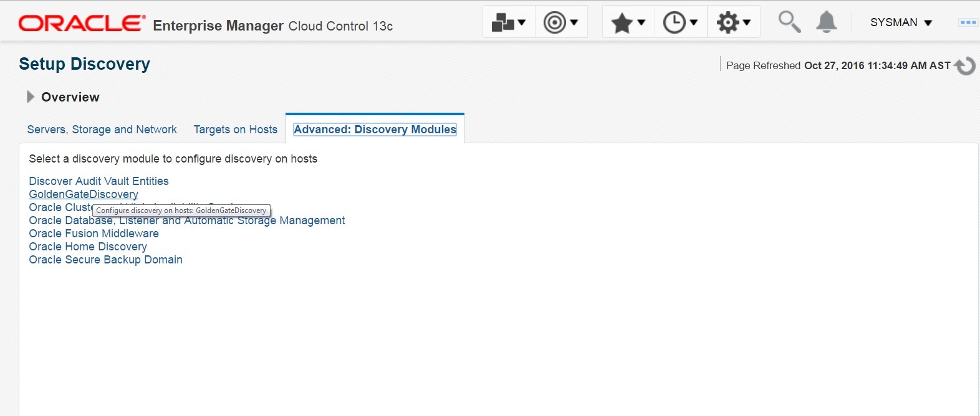
Task: Switch to Servers, Storage and Network tab
Action: [102, 130]
